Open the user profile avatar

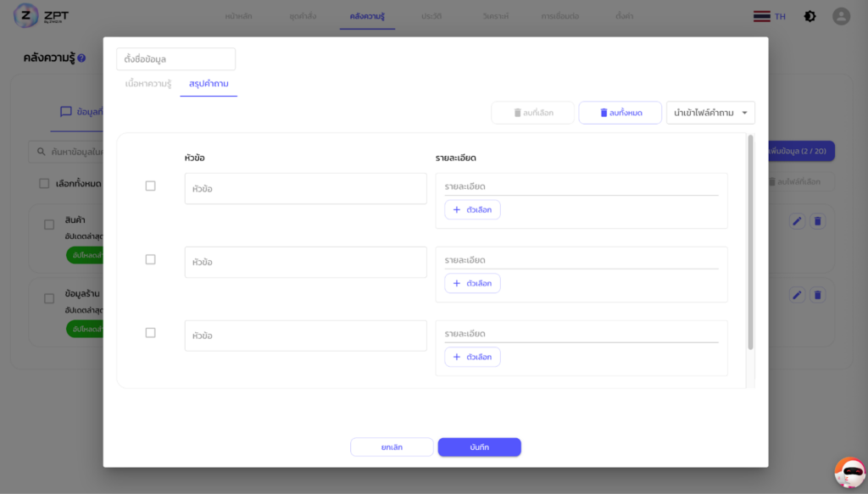[841, 16]
